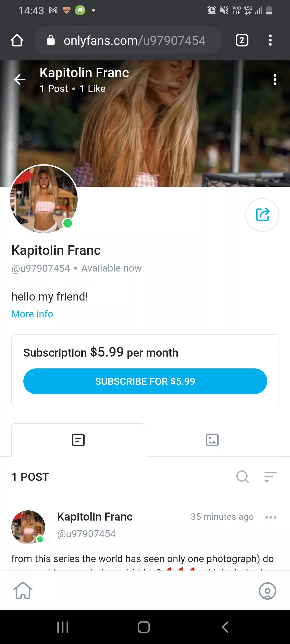Open profile options three-dot menu
290x644 pixels.
(275, 79)
